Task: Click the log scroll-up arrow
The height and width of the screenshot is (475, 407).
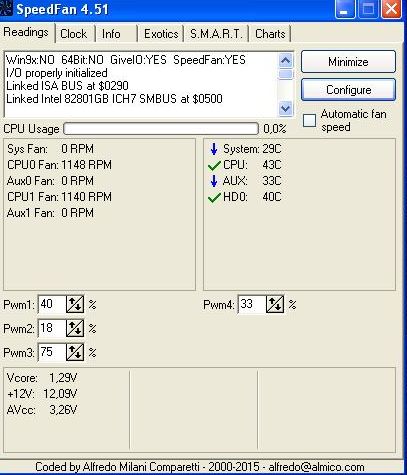Action: [285, 61]
